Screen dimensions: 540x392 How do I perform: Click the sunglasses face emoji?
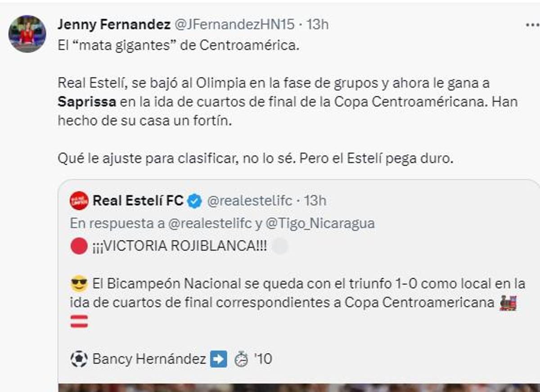tap(79, 284)
